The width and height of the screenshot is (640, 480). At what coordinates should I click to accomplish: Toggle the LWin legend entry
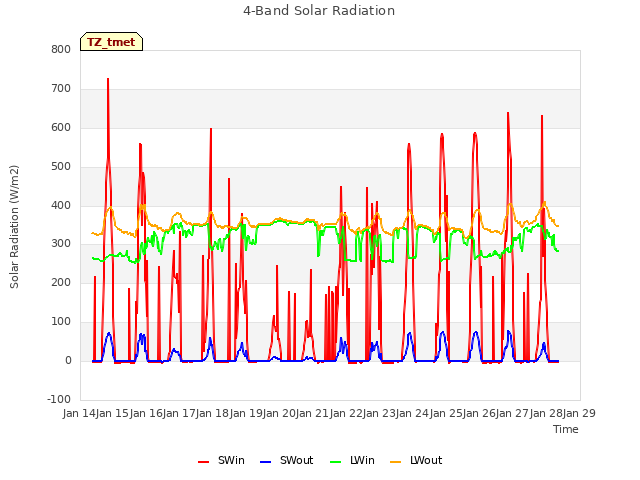[352, 460]
